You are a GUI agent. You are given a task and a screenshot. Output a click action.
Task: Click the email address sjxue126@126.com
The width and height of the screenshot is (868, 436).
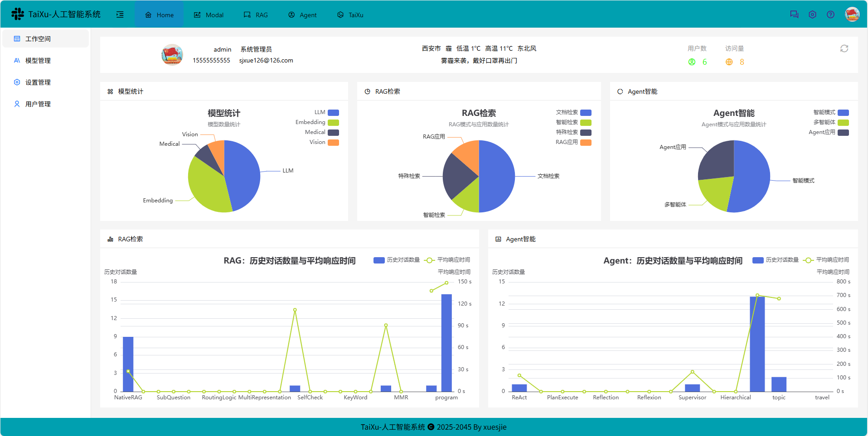(266, 60)
